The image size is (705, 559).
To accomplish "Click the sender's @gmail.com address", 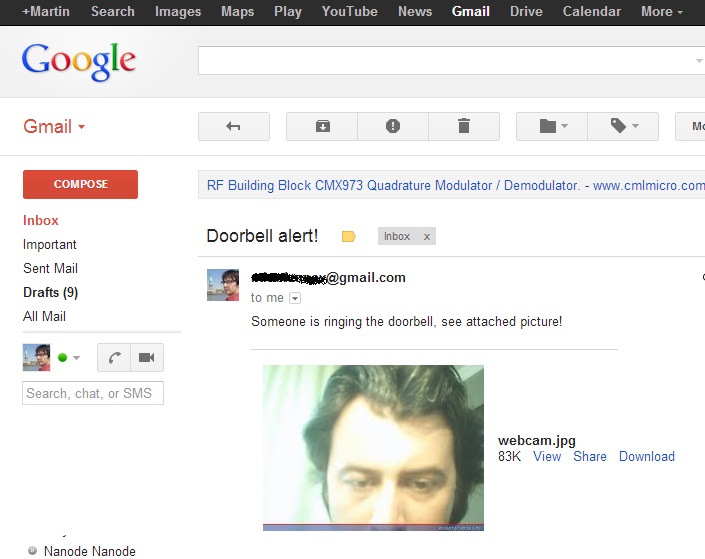I will [x=328, y=277].
